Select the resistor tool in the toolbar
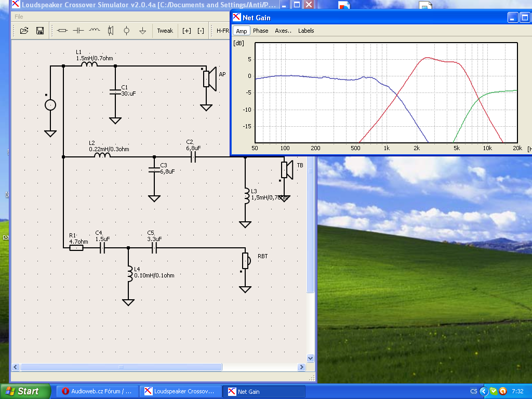 pos(62,31)
